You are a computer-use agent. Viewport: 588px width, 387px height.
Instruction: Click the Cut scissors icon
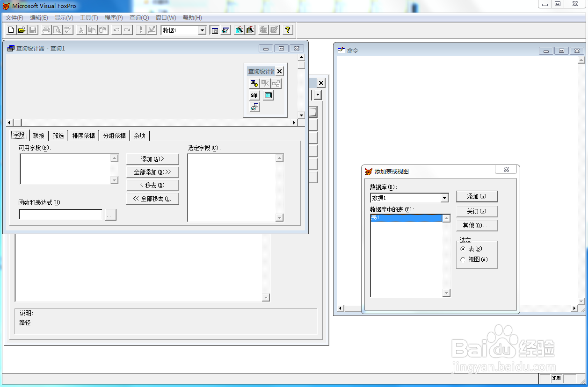(81, 30)
